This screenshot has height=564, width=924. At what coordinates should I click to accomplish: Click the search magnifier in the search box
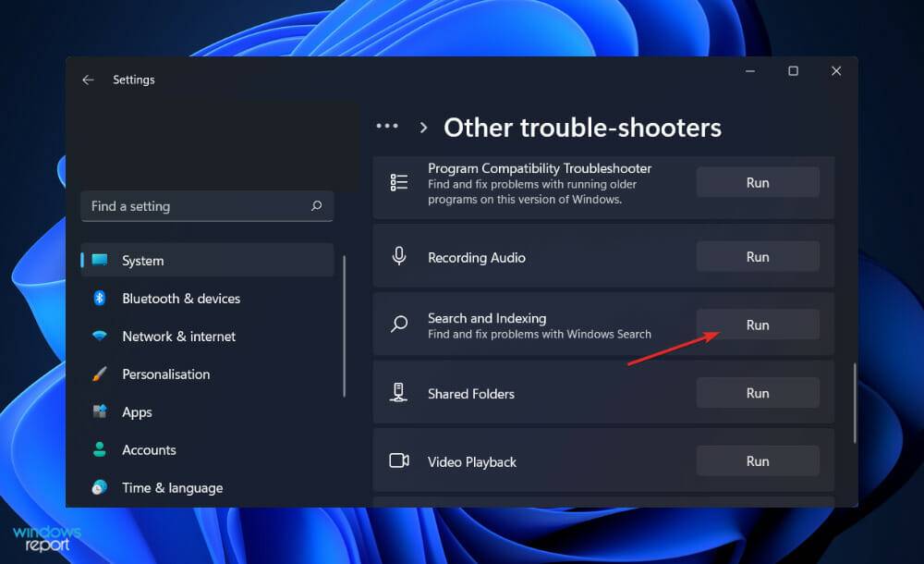pos(317,206)
